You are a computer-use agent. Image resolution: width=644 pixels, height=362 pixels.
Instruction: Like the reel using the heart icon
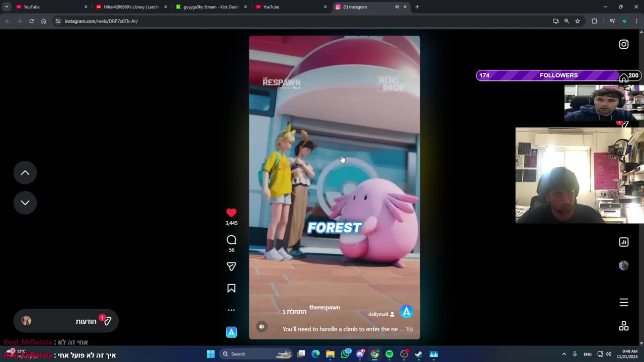[231, 213]
